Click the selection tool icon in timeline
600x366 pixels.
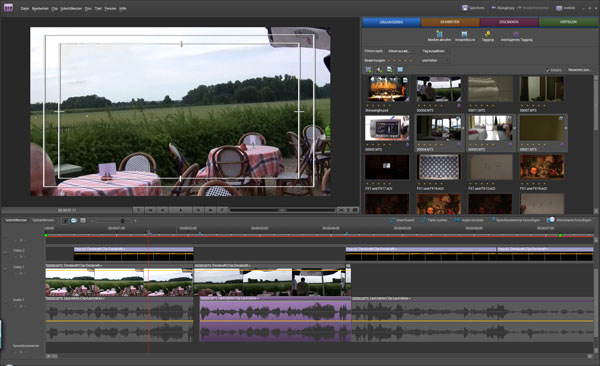[65, 221]
